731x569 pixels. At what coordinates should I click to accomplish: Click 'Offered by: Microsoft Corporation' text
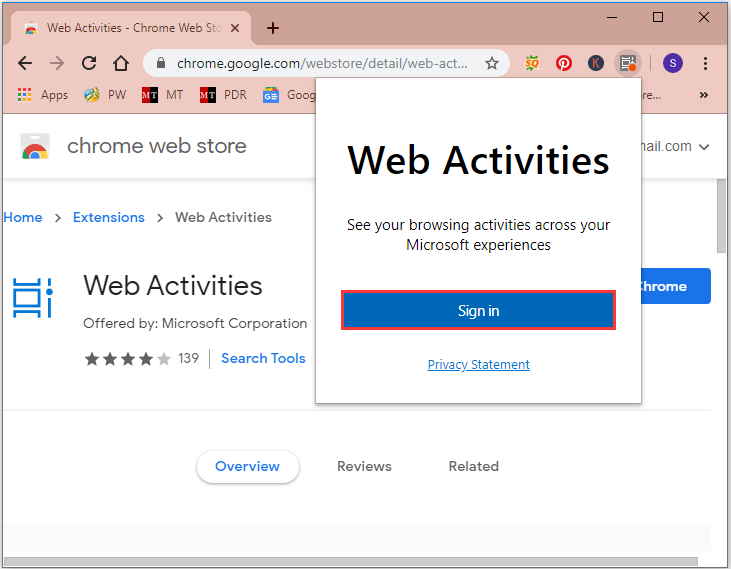pyautogui.click(x=195, y=323)
